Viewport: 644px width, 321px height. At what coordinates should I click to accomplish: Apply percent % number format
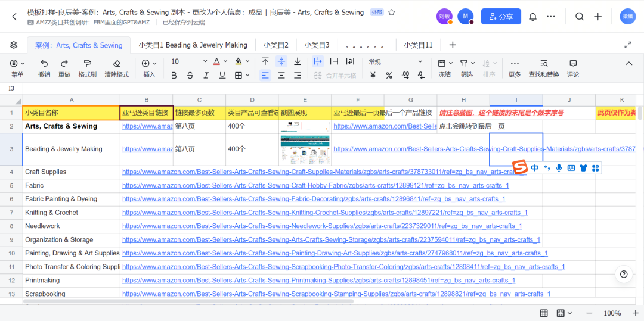[x=389, y=76]
